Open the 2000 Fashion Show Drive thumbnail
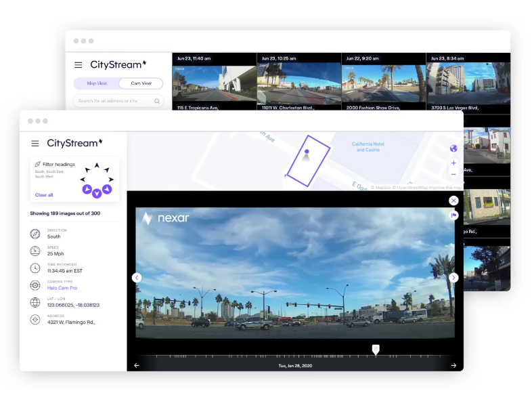The image size is (532, 395). 383,83
